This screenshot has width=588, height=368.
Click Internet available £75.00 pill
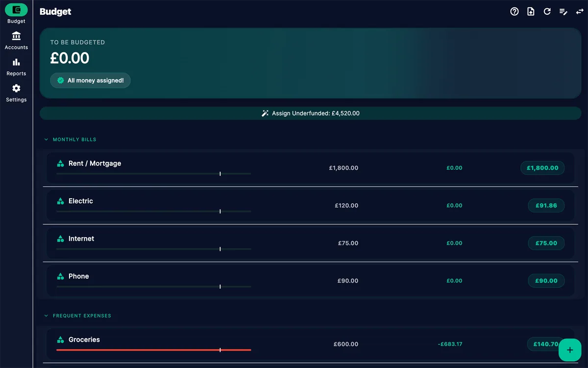(x=546, y=243)
